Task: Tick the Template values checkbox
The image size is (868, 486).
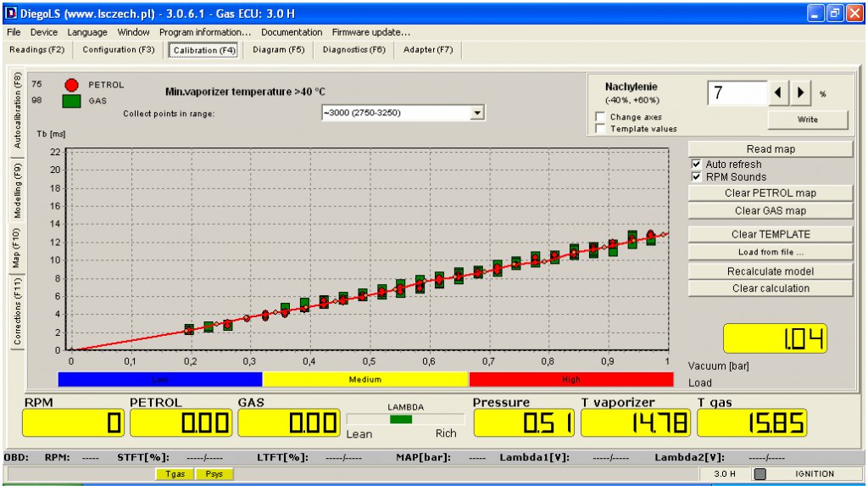Action: coord(600,129)
